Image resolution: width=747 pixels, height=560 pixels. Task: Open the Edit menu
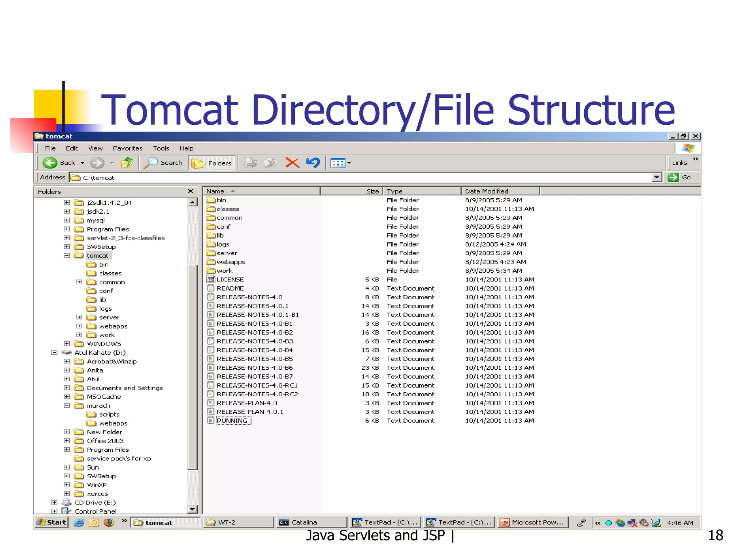pos(71,148)
